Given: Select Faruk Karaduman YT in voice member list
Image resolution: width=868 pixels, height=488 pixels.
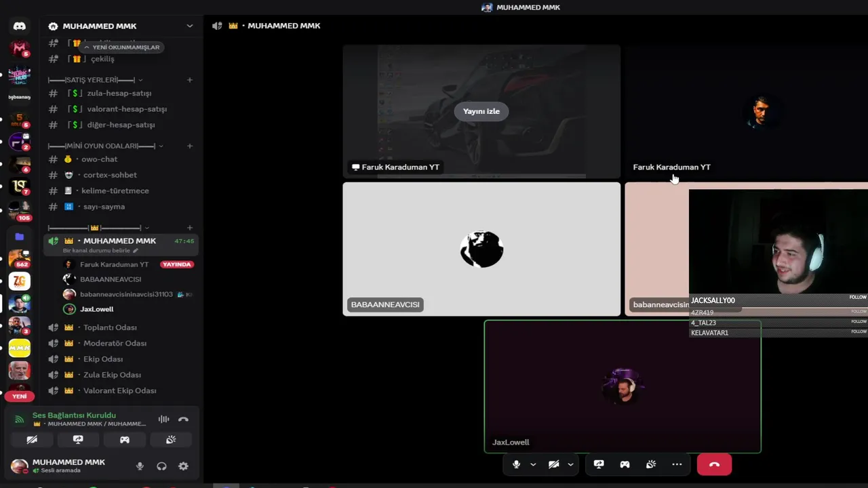Looking at the screenshot, I should [x=114, y=264].
